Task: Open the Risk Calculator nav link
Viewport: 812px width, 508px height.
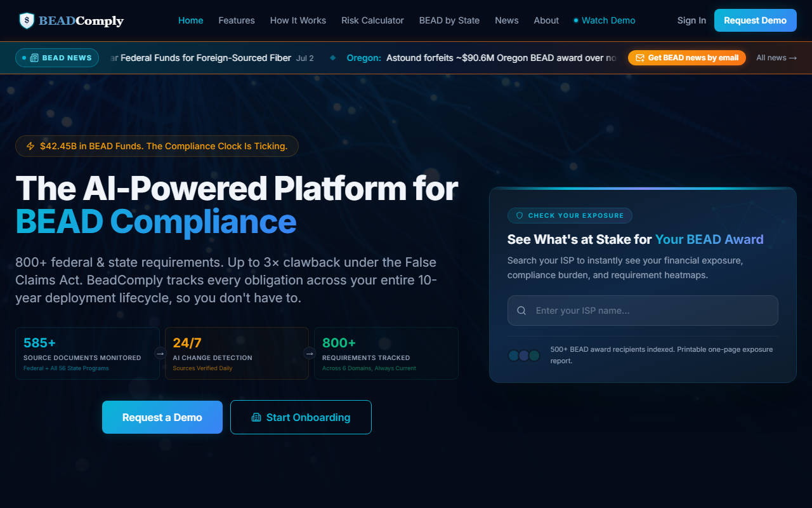Action: point(372,20)
